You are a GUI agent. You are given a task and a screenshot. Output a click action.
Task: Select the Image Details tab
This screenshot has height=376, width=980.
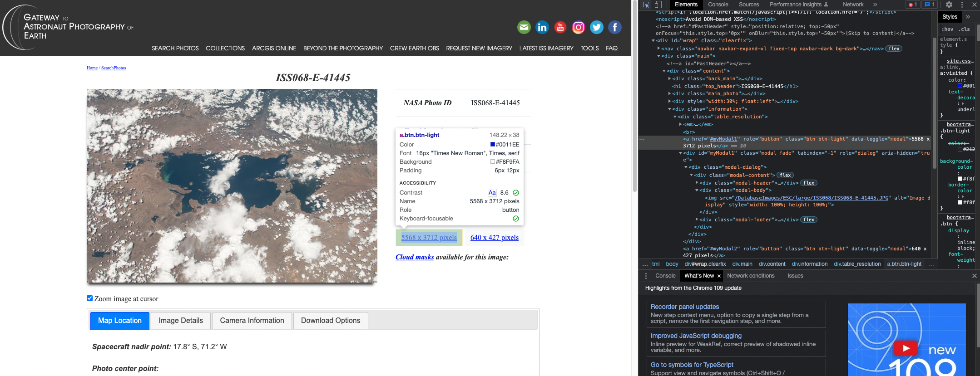pos(181,321)
